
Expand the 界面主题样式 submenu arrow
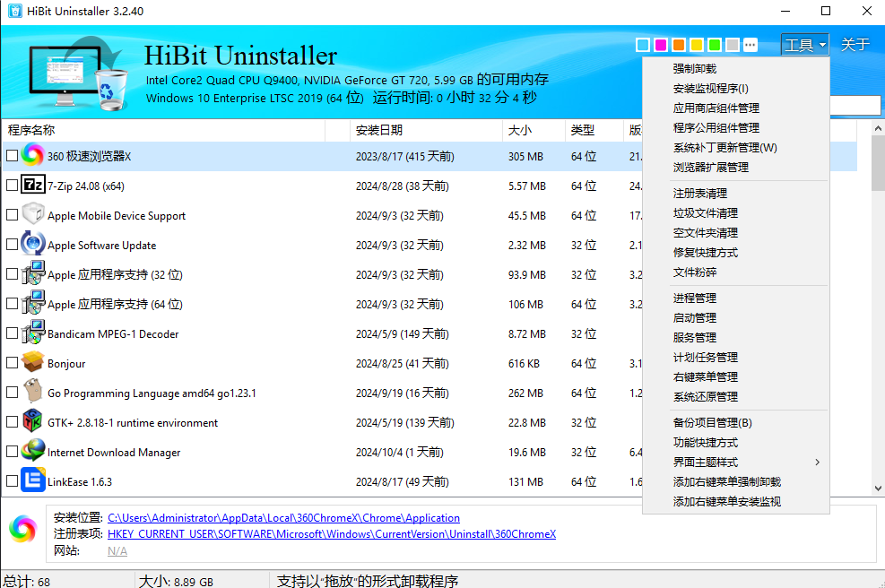pyautogui.click(x=817, y=463)
